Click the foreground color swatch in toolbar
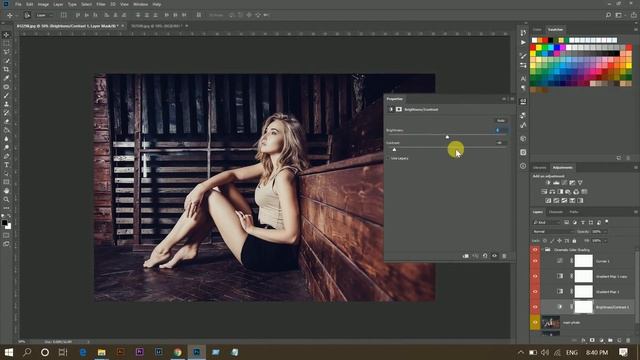Screen dimensions: 640x360 coord(4,223)
